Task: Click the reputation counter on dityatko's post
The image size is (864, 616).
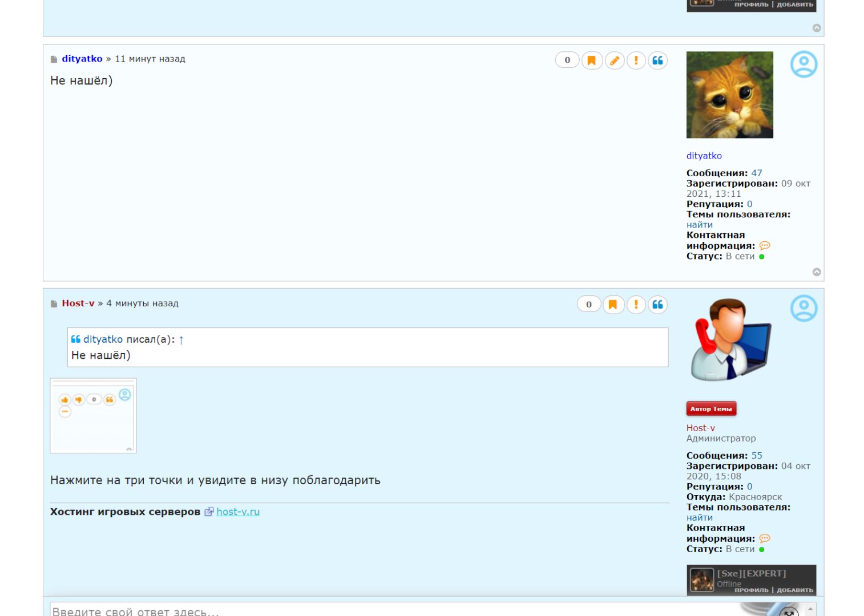Action: (567, 60)
